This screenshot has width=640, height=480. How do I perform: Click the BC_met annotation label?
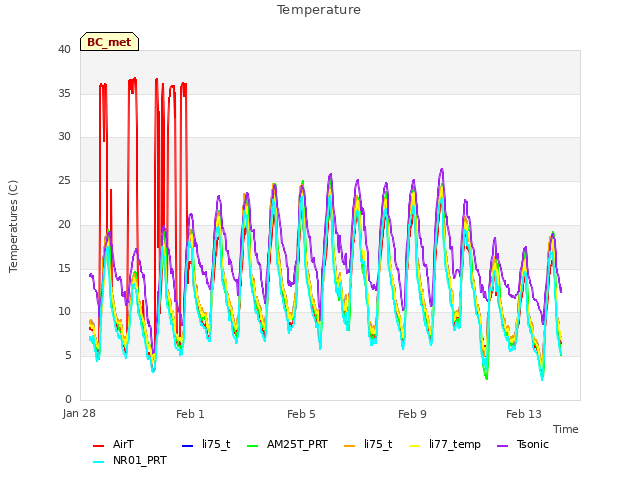pos(109,42)
